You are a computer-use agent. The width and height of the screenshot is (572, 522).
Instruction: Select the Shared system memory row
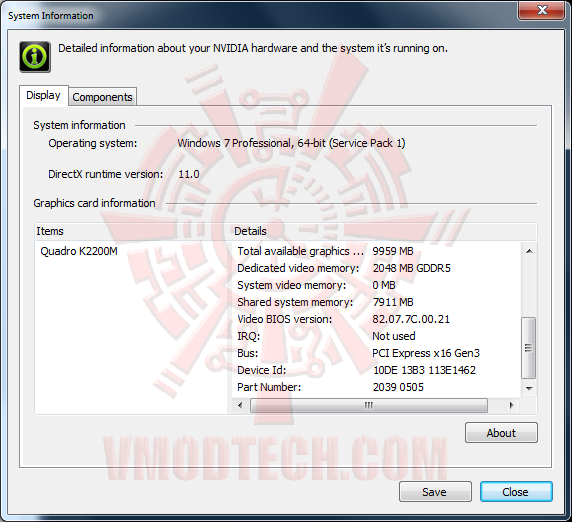(x=376, y=302)
